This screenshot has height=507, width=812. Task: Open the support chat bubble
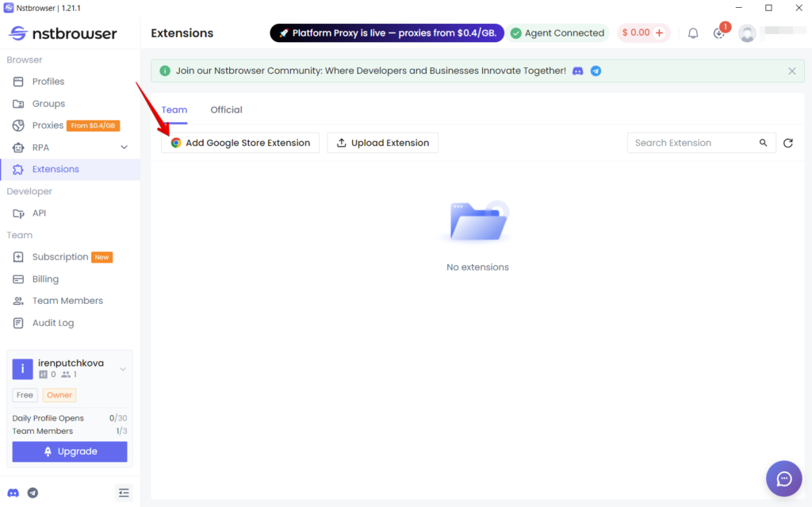pyautogui.click(x=784, y=478)
